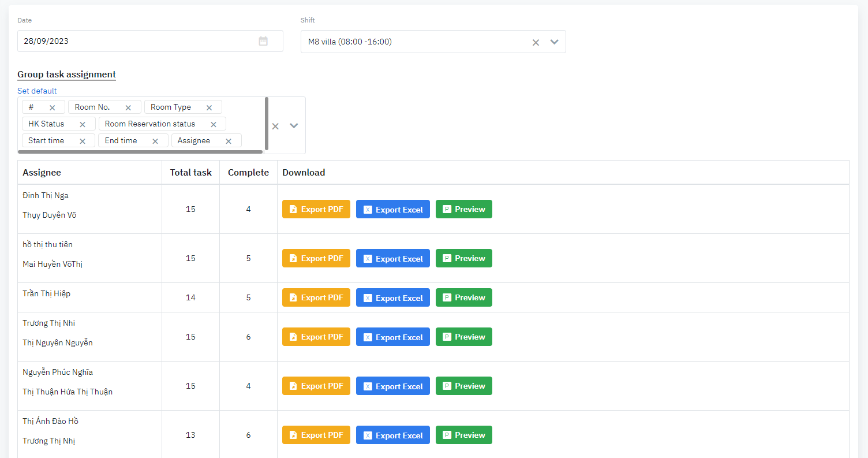
Task: Export Excel for Thị Ánh Đào Hồ
Action: point(393,435)
